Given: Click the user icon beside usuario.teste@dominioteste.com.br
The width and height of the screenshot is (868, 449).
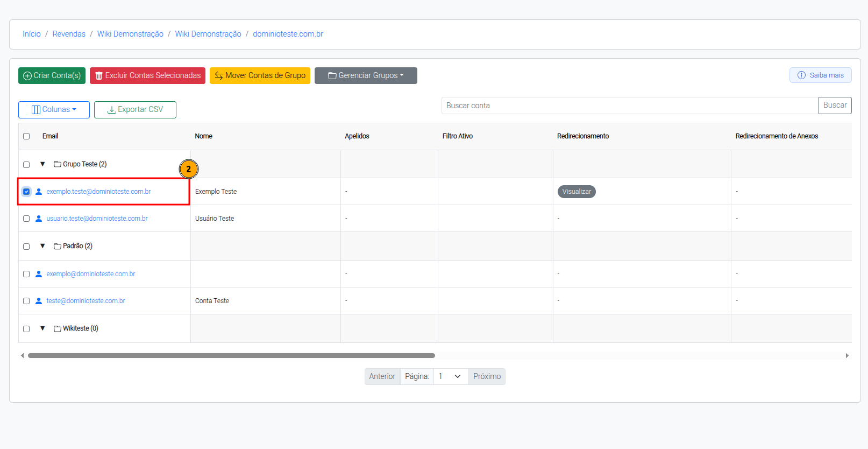Looking at the screenshot, I should (x=39, y=219).
